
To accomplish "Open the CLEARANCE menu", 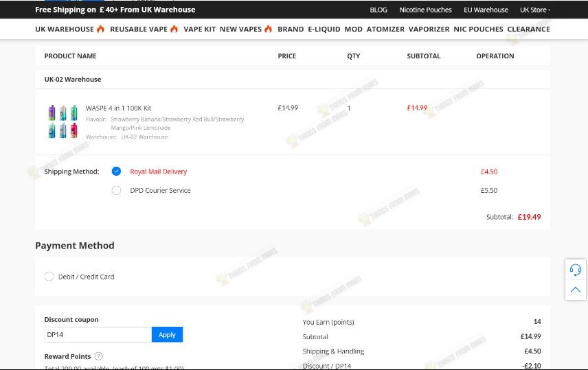I will coord(528,30).
